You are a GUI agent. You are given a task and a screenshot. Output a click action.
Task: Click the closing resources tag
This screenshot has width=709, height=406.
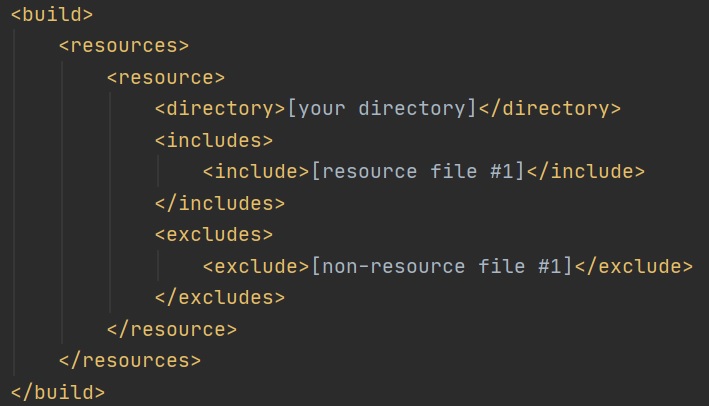click(x=130, y=360)
